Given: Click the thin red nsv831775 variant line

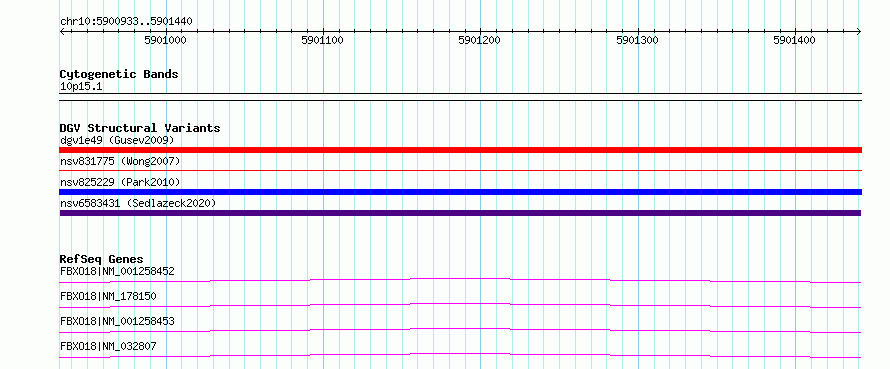Looking at the screenshot, I should point(460,170).
